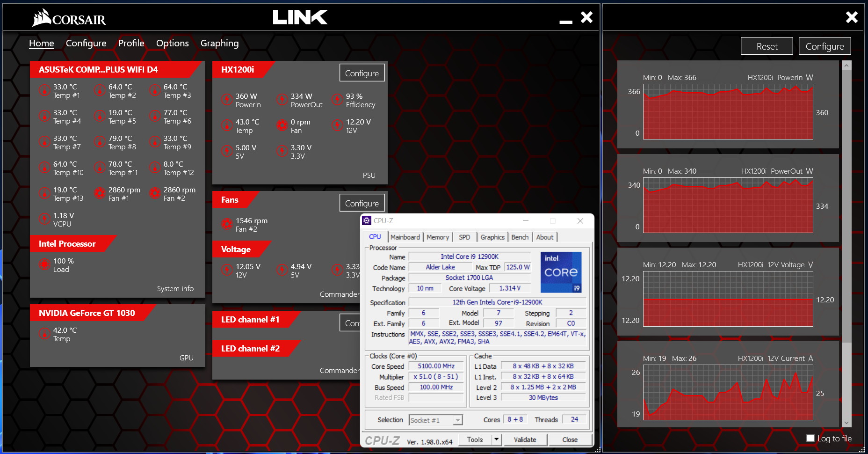868x454 pixels.
Task: Click the Temp #2 thermometer icon
Action: coord(100,90)
